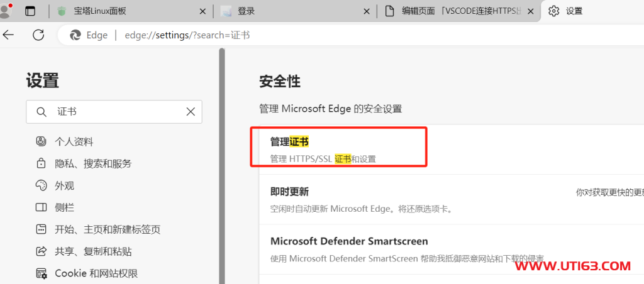The width and height of the screenshot is (644, 284).
Task: Close the 登录 tab
Action: (x=367, y=11)
